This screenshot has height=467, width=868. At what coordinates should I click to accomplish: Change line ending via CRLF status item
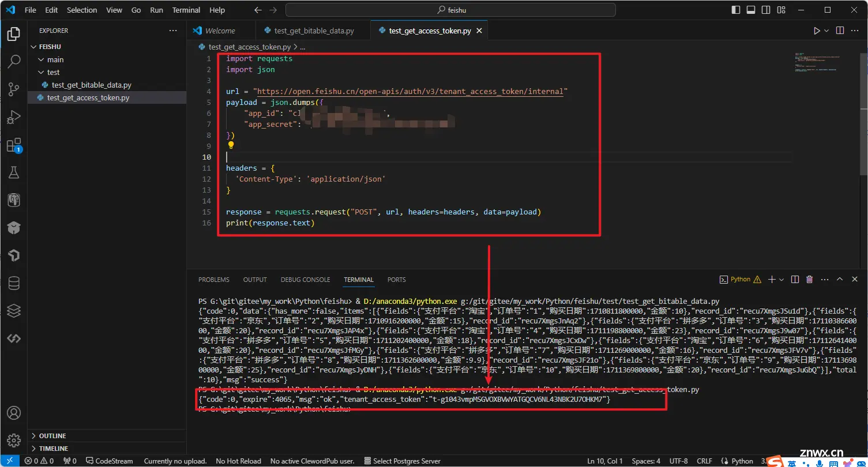(704, 461)
